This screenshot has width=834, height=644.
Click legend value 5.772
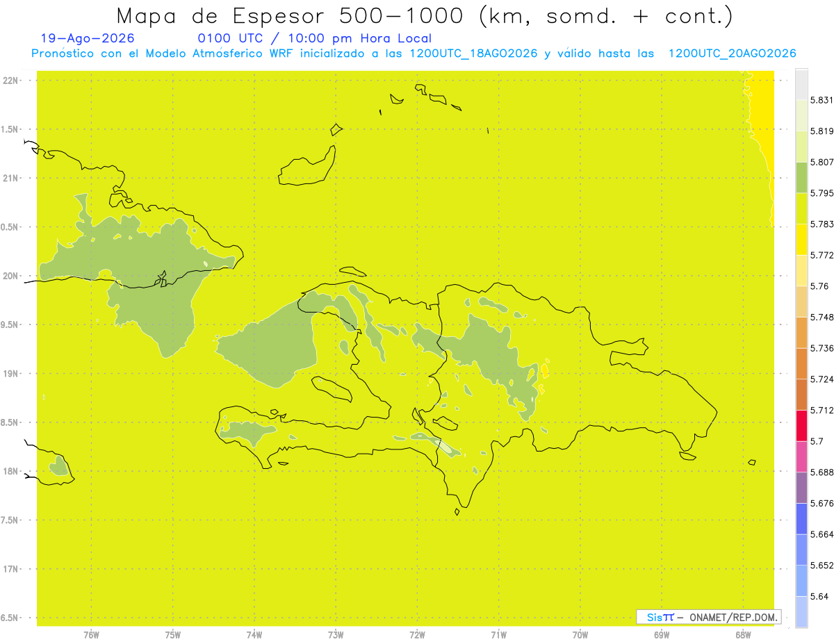[x=821, y=255]
